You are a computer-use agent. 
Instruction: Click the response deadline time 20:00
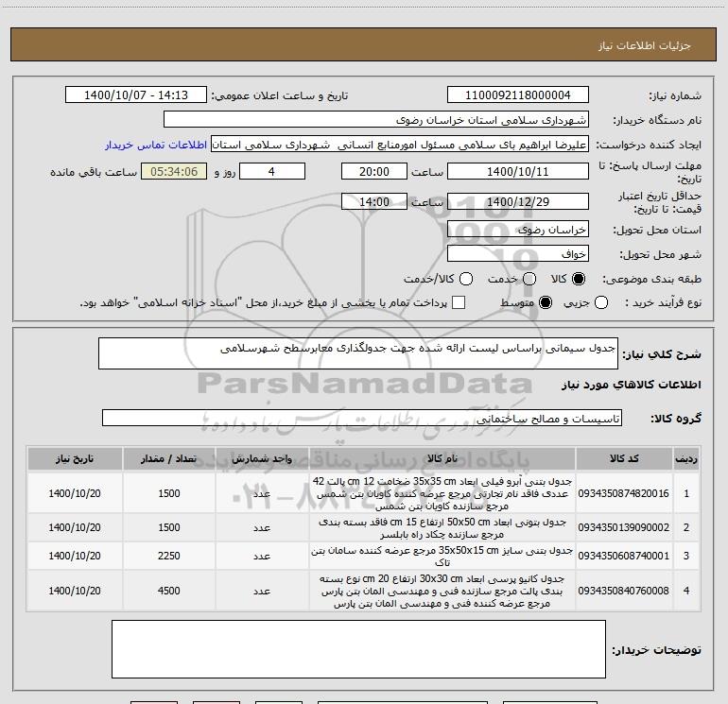374,171
